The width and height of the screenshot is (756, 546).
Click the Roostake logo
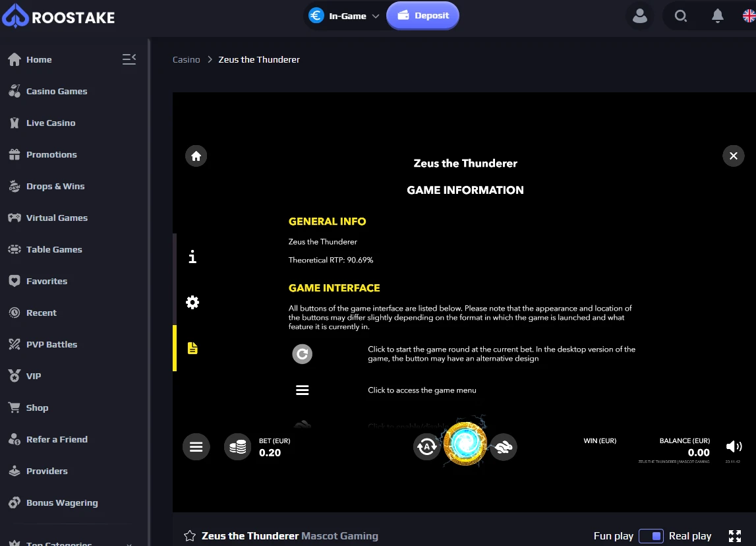[x=59, y=16]
